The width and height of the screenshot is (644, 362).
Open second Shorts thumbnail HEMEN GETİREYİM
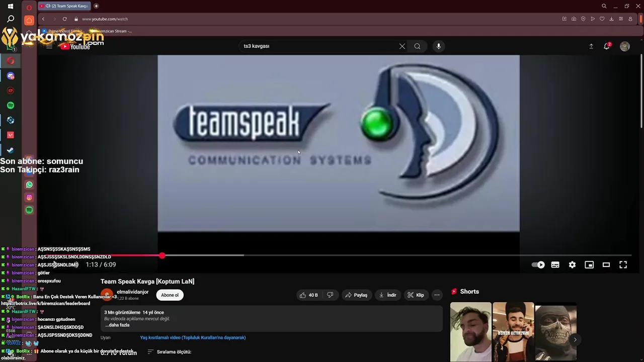click(x=513, y=332)
